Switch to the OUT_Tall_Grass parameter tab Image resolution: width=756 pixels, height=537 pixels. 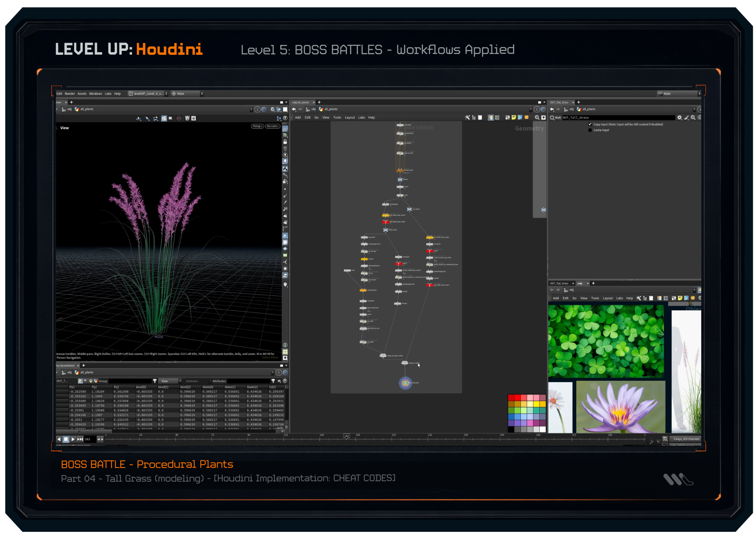pyautogui.click(x=559, y=102)
